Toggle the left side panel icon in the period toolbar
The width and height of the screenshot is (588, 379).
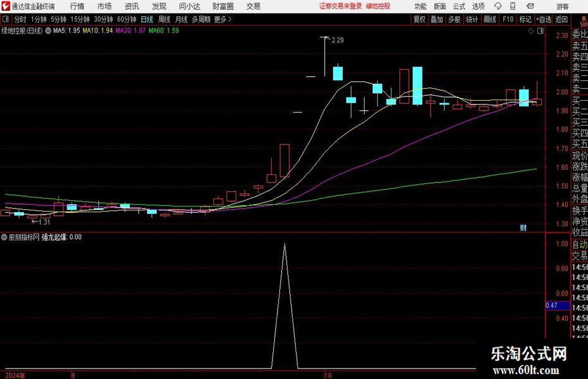pyautogui.click(x=6, y=19)
